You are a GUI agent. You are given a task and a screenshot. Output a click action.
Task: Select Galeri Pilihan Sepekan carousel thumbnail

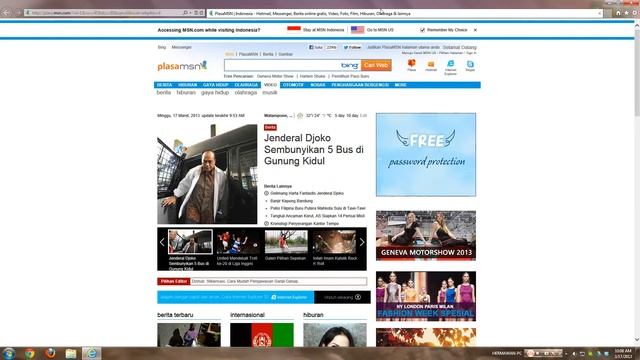pyautogui.click(x=286, y=242)
